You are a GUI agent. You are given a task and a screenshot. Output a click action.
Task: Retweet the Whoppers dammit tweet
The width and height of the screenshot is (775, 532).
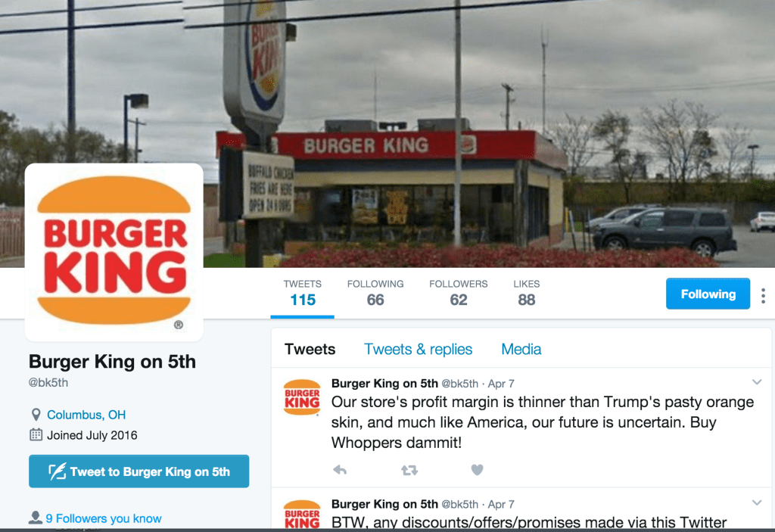coord(409,470)
